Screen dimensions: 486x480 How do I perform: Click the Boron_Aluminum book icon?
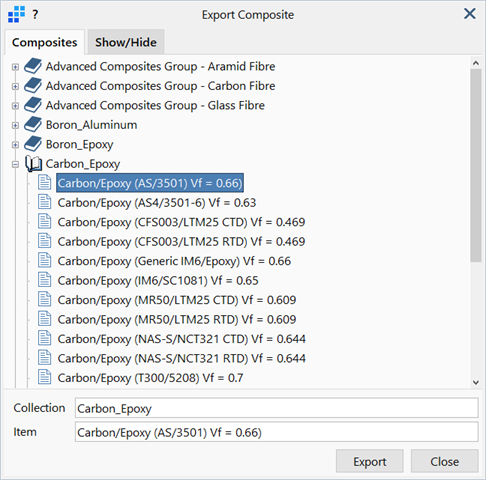(33, 125)
